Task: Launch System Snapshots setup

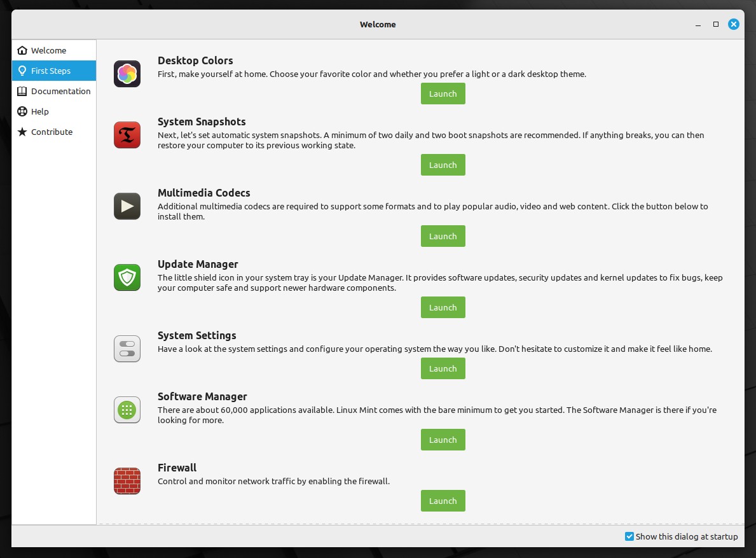Action: 443,165
